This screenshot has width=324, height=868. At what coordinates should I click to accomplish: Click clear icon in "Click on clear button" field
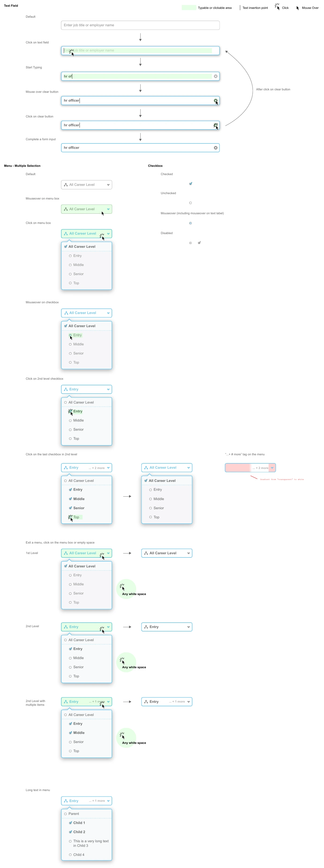pos(216,125)
